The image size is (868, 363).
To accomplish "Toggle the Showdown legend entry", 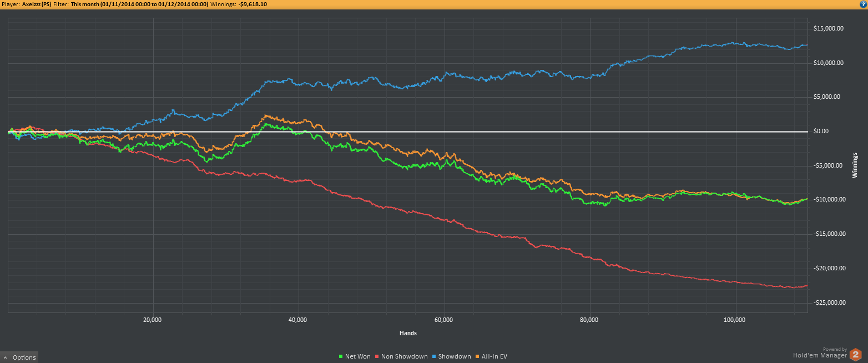I will 451,356.
